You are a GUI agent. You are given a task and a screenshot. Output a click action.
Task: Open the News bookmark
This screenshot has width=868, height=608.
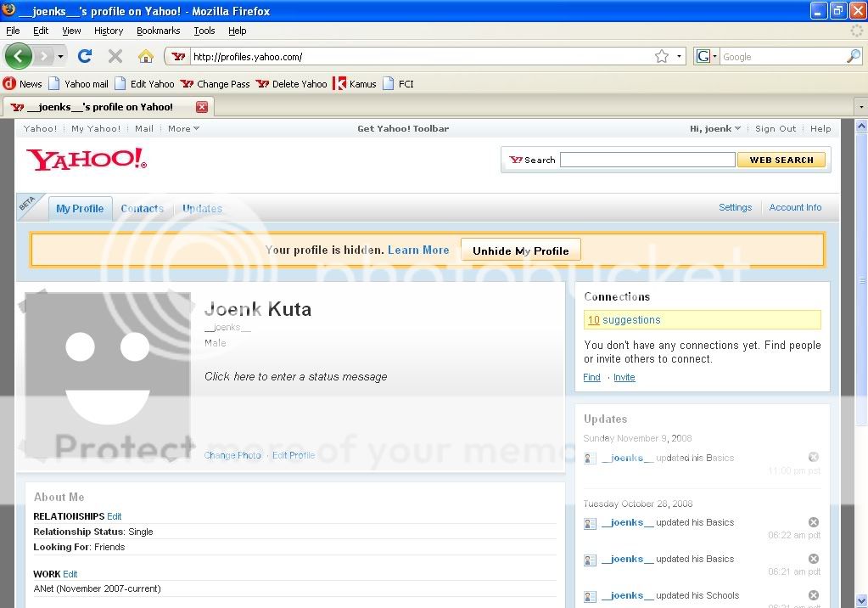point(23,84)
